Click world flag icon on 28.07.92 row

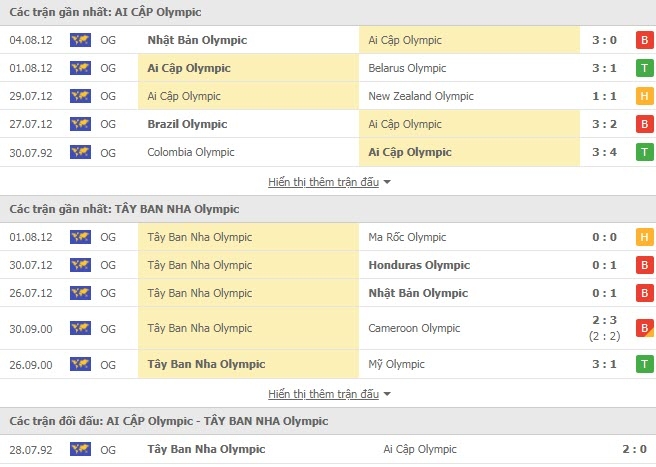point(80,449)
